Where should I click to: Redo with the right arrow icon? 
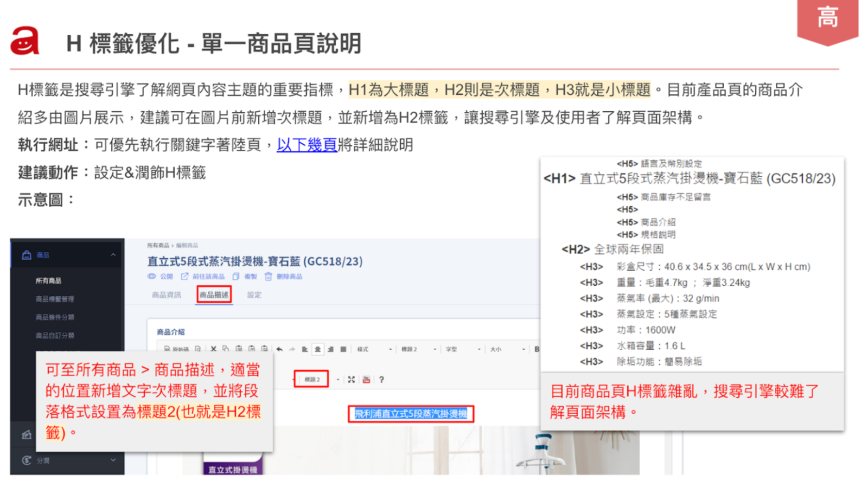click(x=292, y=349)
